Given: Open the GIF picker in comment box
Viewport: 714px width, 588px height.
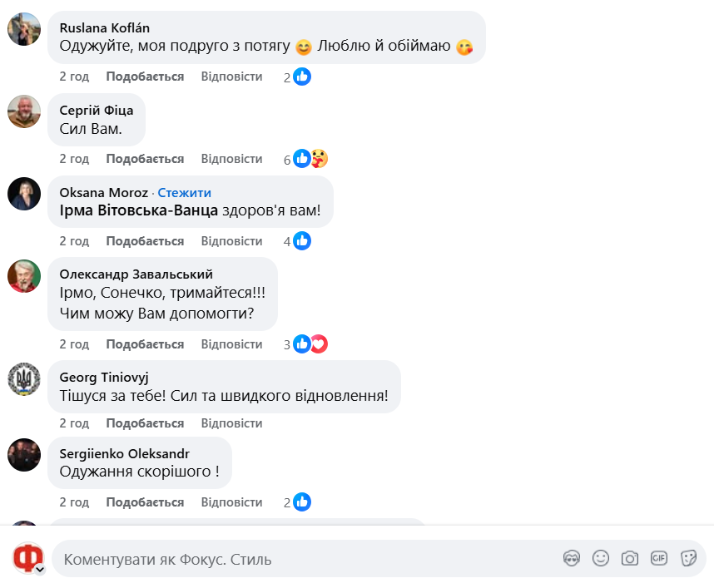Looking at the screenshot, I should pos(659,558).
